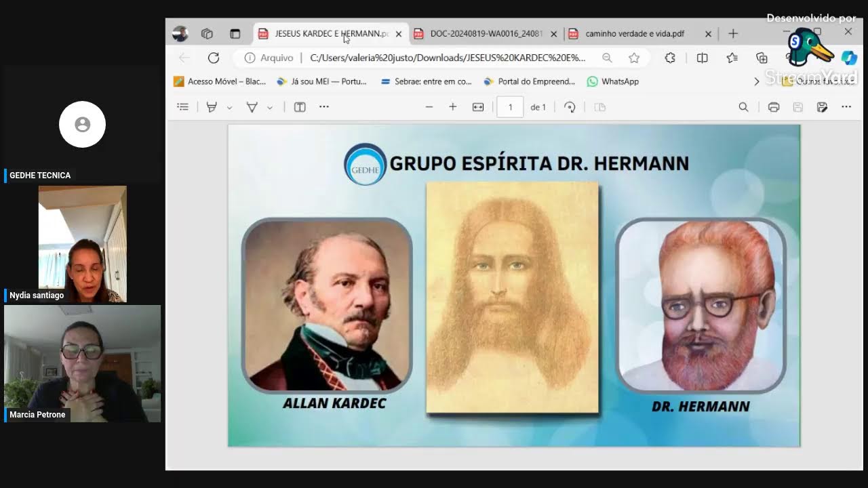
Task: Zoom in the PDF
Action: 453,107
